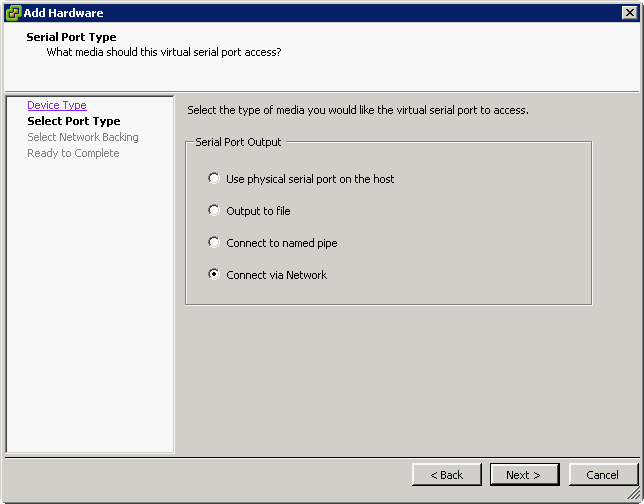Cancel the Add Hardware wizard

tap(603, 475)
